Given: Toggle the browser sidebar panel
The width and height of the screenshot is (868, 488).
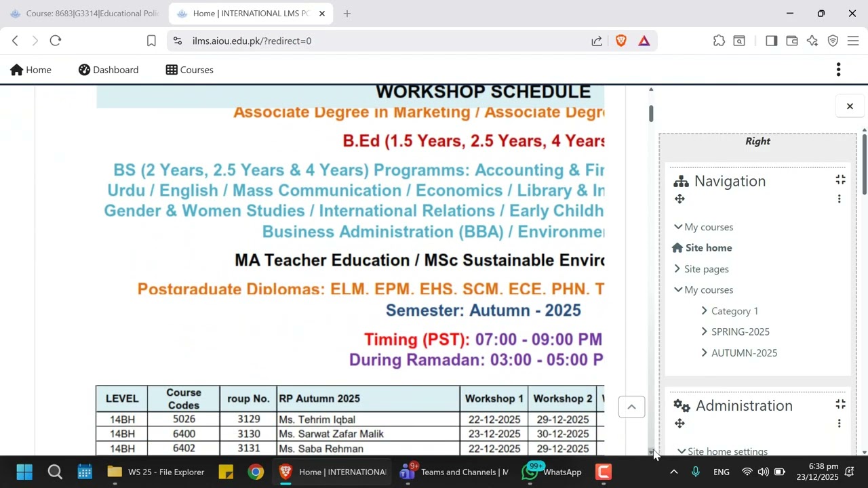Looking at the screenshot, I should (771, 41).
